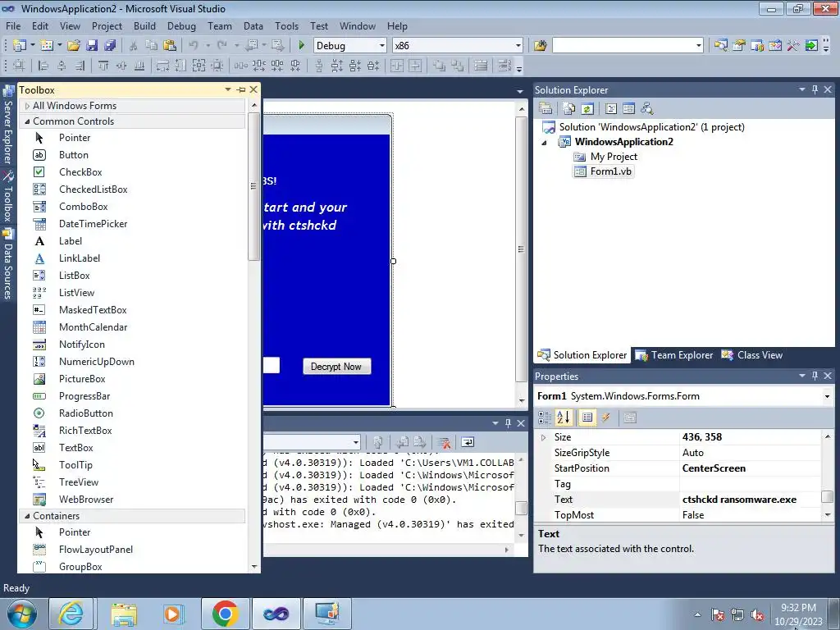Click the Align Tops layout icon

point(103,66)
